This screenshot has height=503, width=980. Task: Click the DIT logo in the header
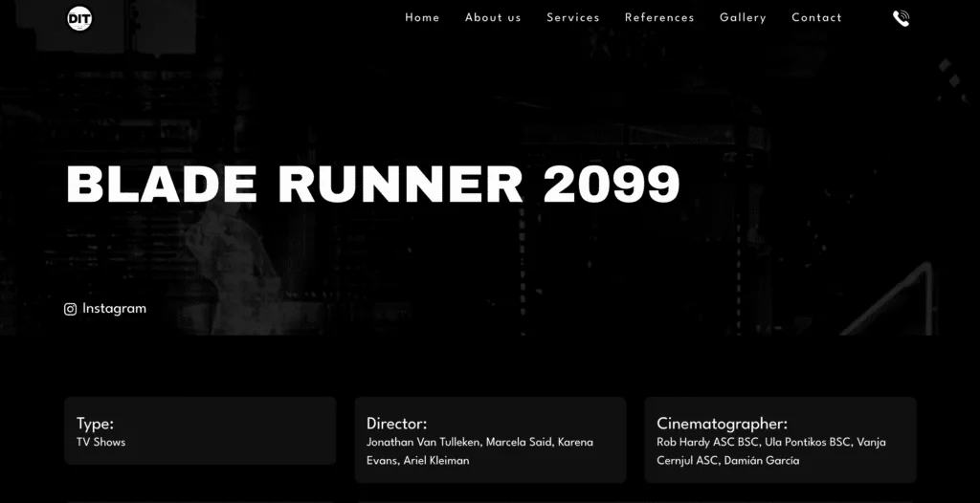(x=79, y=18)
